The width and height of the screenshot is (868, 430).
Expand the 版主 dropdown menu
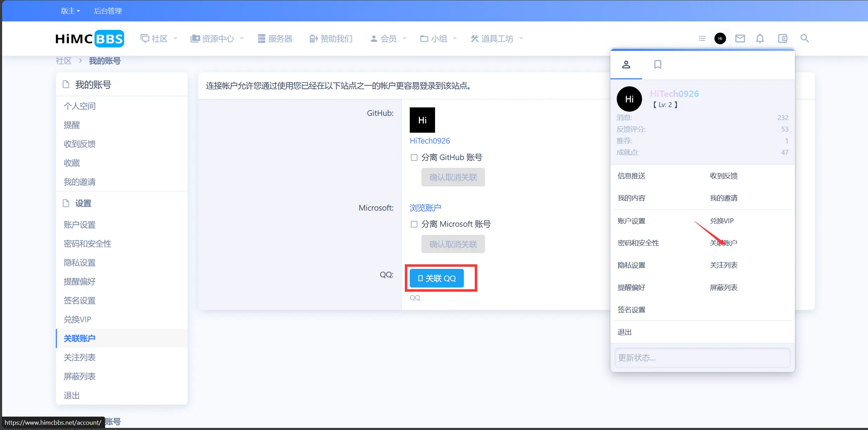coord(70,11)
